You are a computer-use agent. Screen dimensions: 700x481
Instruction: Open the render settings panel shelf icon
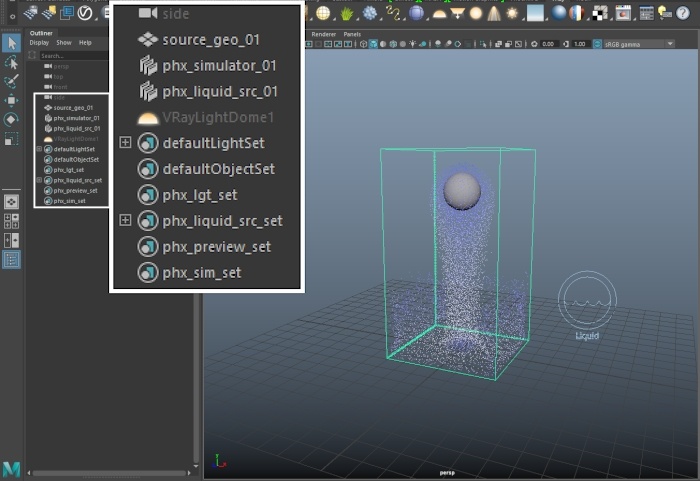[x=646, y=13]
